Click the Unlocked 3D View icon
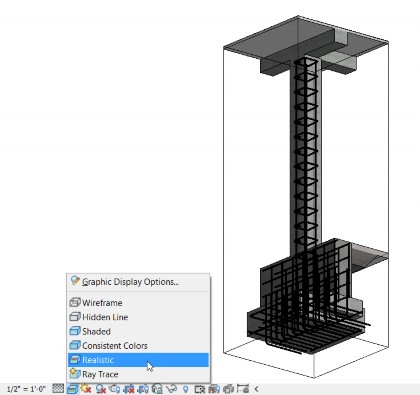420x395 pixels. point(157,389)
